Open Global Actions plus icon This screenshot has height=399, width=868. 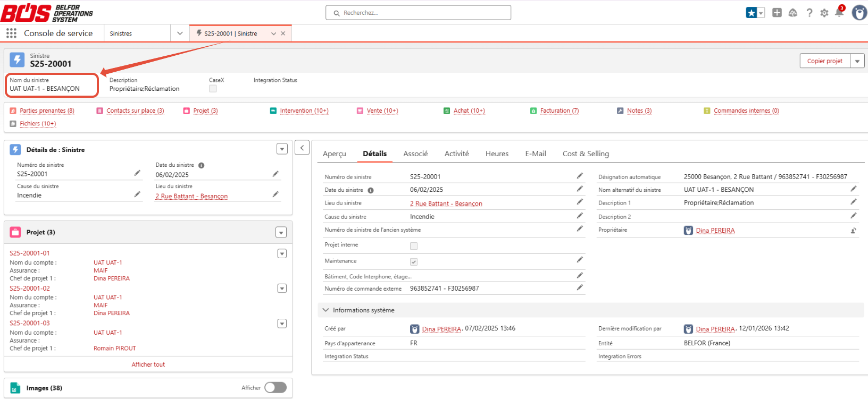click(777, 13)
